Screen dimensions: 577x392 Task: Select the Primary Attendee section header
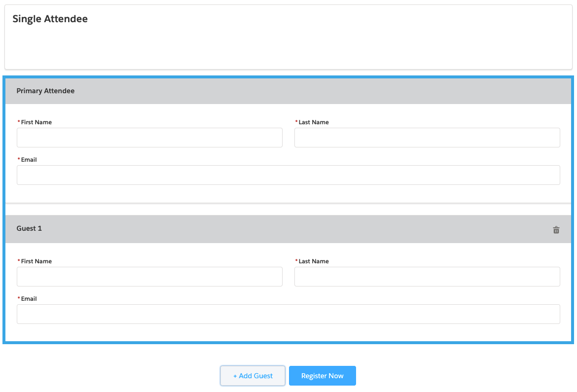45,91
